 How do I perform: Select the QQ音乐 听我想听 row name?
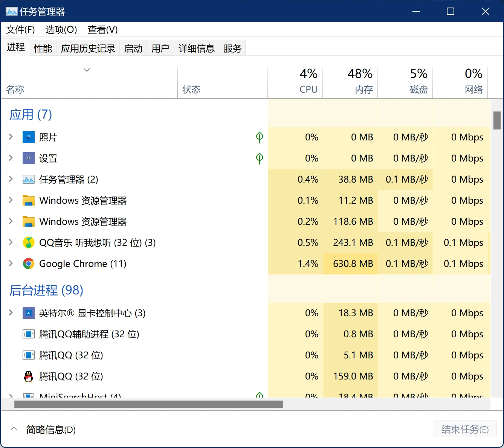click(98, 242)
